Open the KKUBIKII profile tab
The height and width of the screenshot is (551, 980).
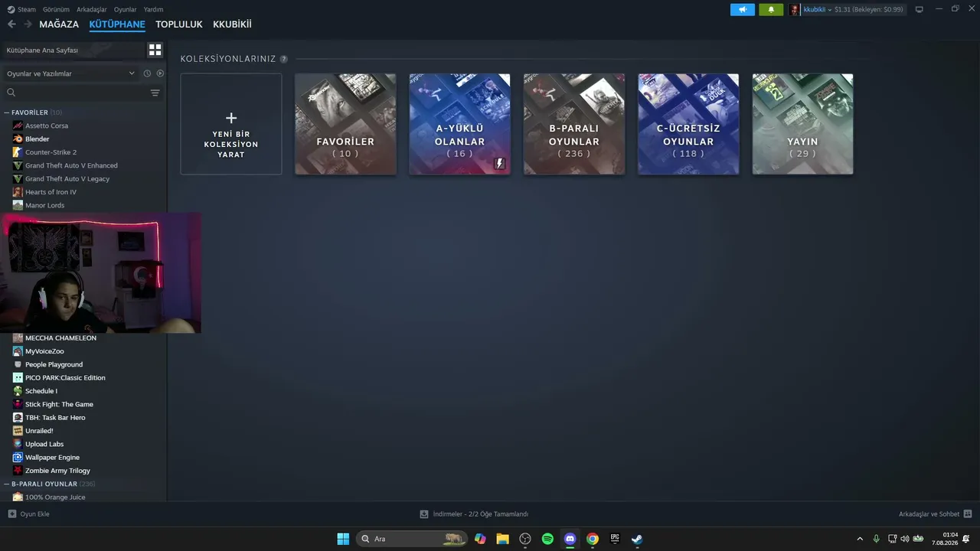[x=232, y=24]
